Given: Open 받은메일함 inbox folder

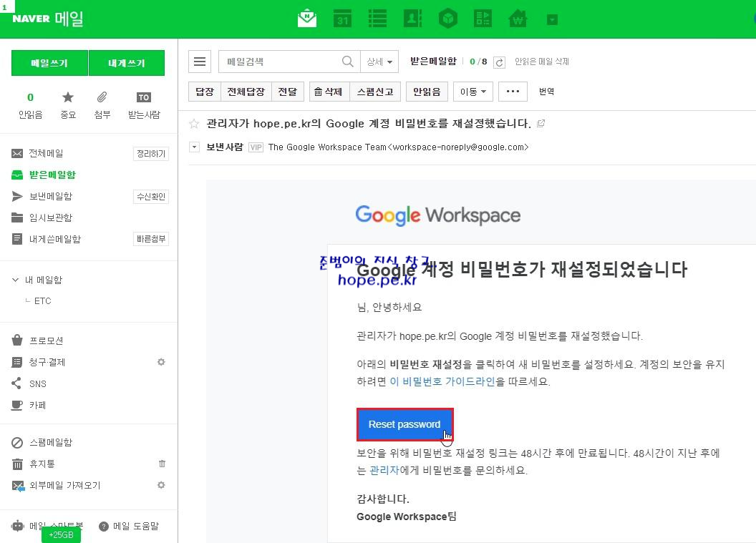Looking at the screenshot, I should (52, 175).
